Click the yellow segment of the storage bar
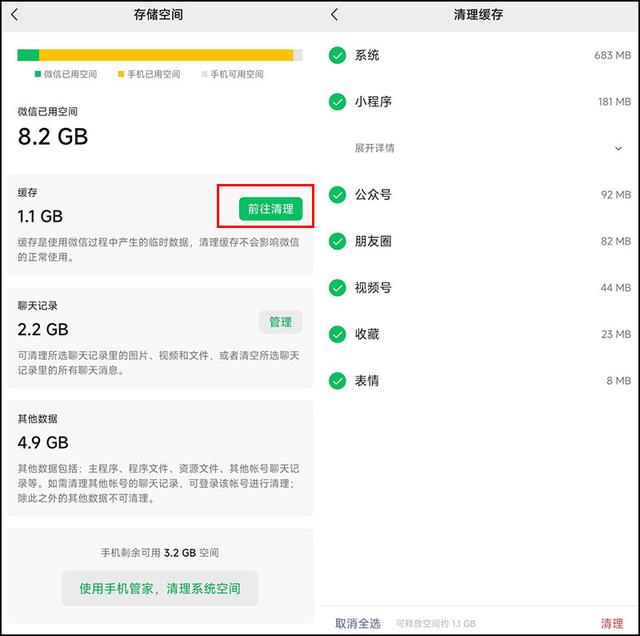This screenshot has height=636, width=640. (x=166, y=55)
